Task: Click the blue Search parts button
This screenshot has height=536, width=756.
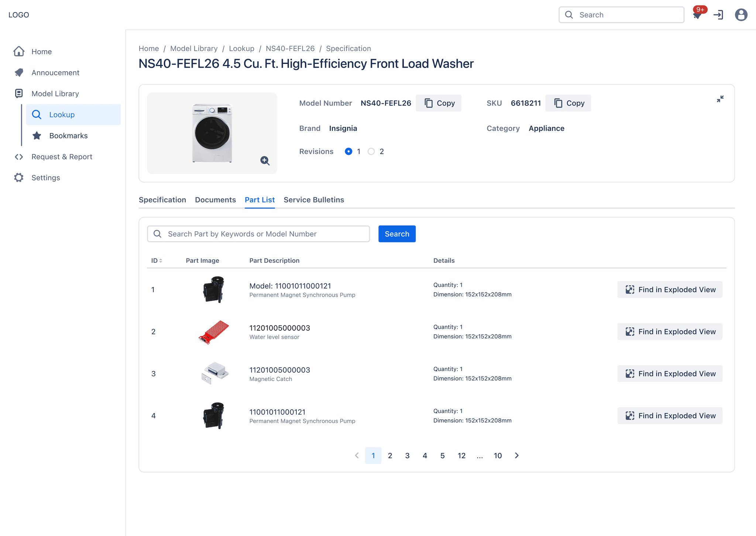Action: [397, 234]
